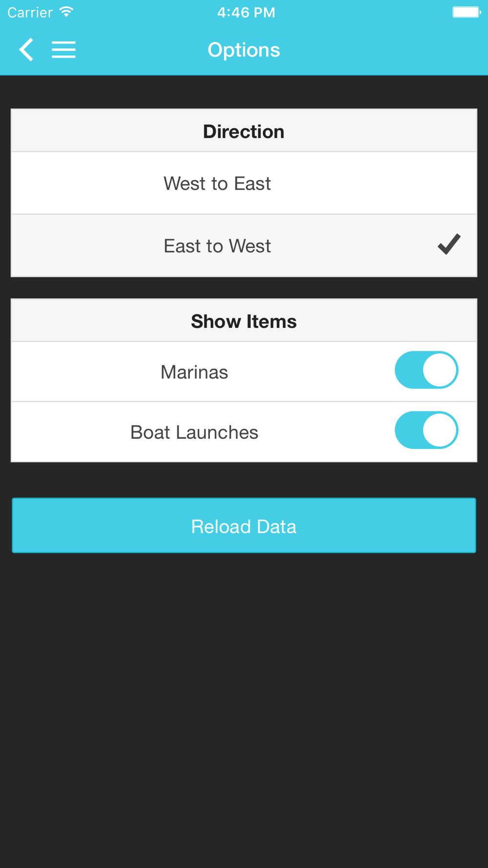Select West to East direction
The image size is (488, 868).
pos(244,183)
